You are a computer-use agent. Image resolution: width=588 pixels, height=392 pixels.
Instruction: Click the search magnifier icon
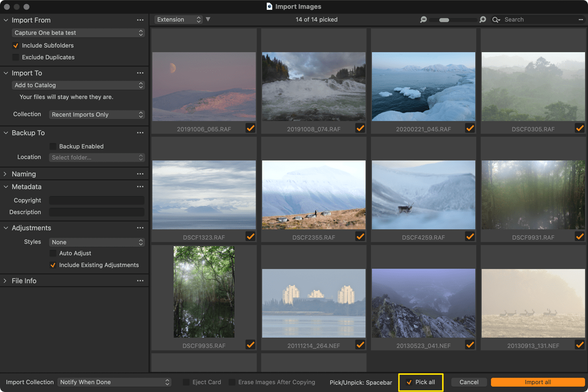pyautogui.click(x=496, y=20)
